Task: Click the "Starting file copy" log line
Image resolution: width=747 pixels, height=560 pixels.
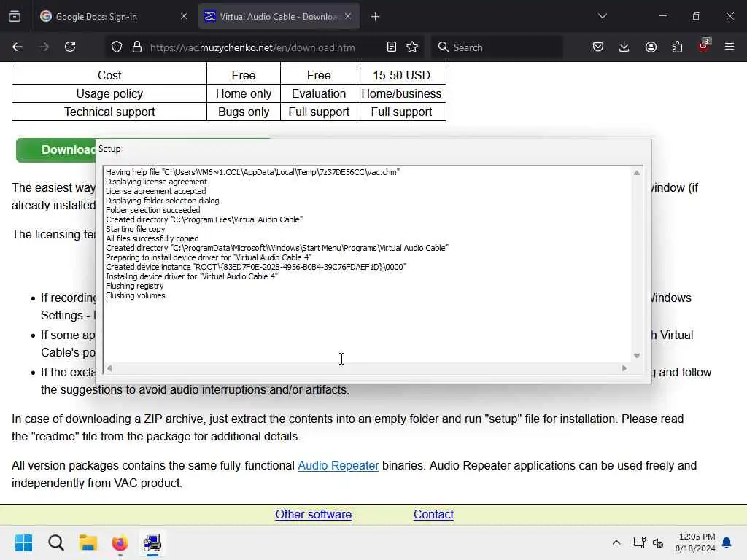Action: pyautogui.click(x=135, y=228)
